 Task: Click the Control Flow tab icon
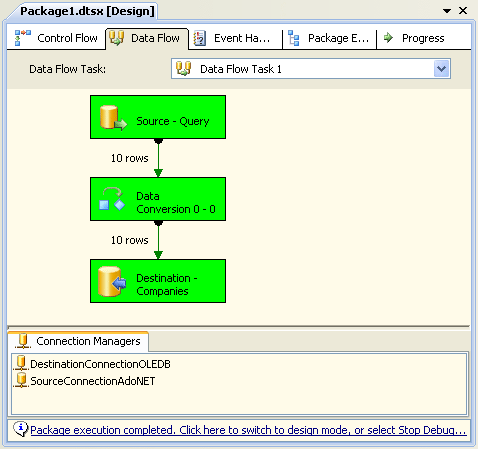[23, 38]
